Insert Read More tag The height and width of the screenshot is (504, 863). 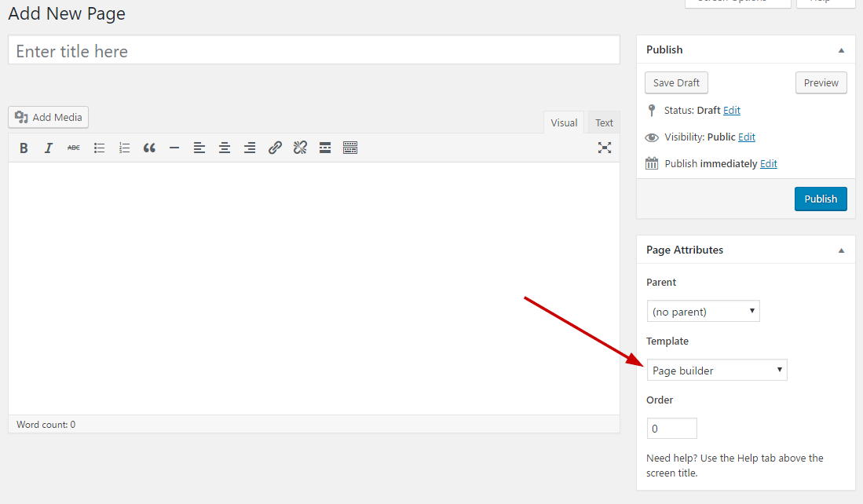(325, 148)
